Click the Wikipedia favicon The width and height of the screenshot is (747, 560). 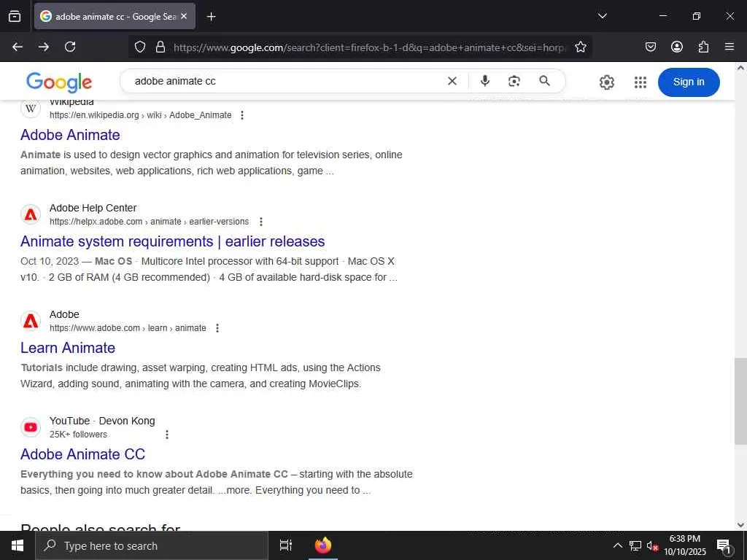tap(31, 109)
